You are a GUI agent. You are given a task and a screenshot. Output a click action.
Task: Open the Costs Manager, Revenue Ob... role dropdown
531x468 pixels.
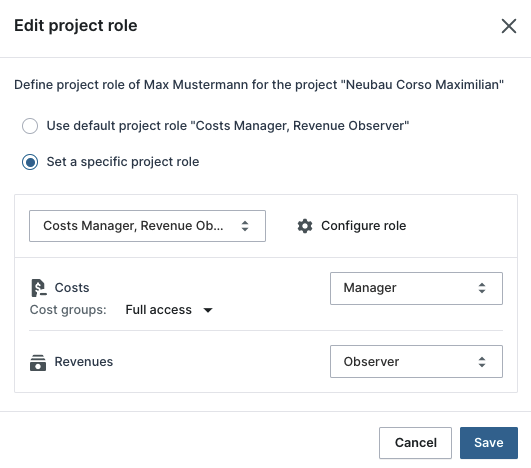[147, 226]
